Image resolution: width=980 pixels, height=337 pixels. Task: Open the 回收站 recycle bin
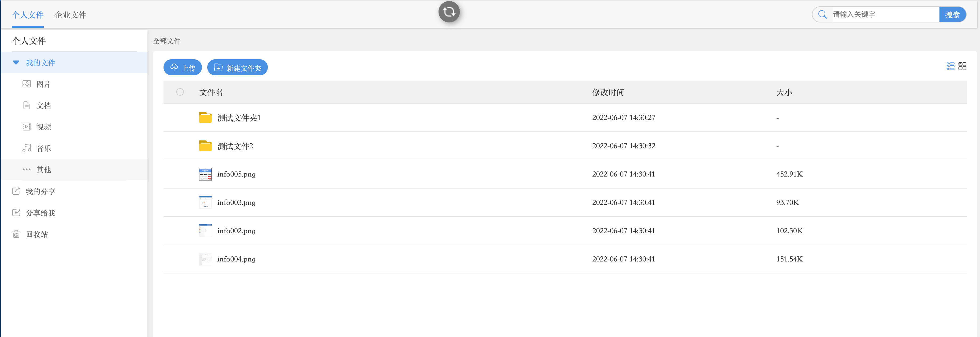(37, 234)
